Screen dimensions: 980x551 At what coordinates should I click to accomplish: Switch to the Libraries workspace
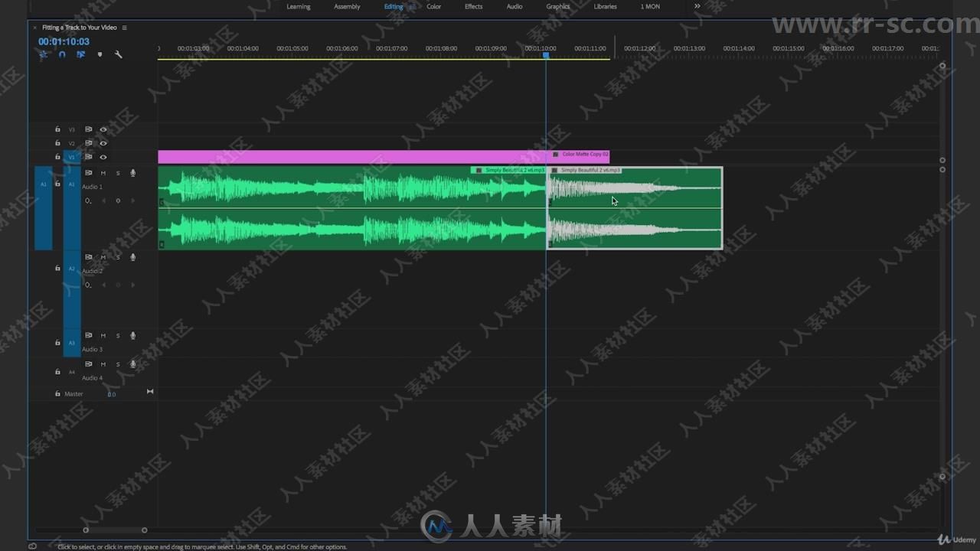tap(605, 7)
